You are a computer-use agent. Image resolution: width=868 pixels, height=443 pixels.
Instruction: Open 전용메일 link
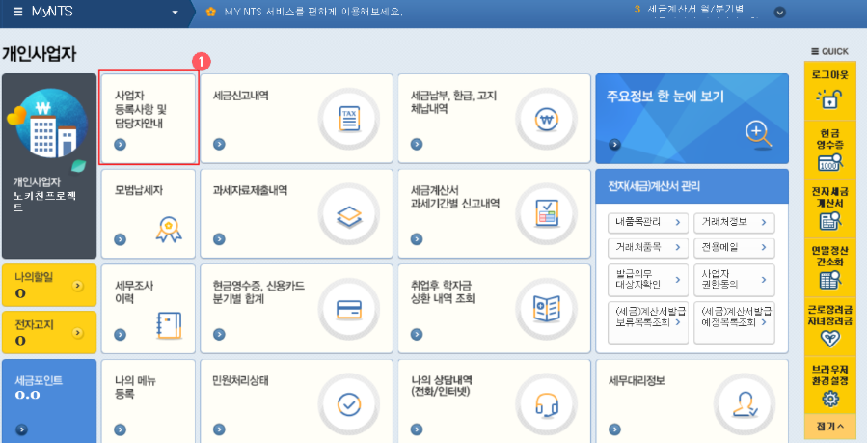tap(734, 247)
